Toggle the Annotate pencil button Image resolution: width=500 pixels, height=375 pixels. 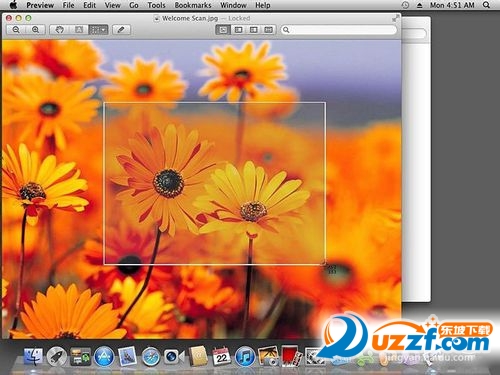pyautogui.click(x=121, y=30)
